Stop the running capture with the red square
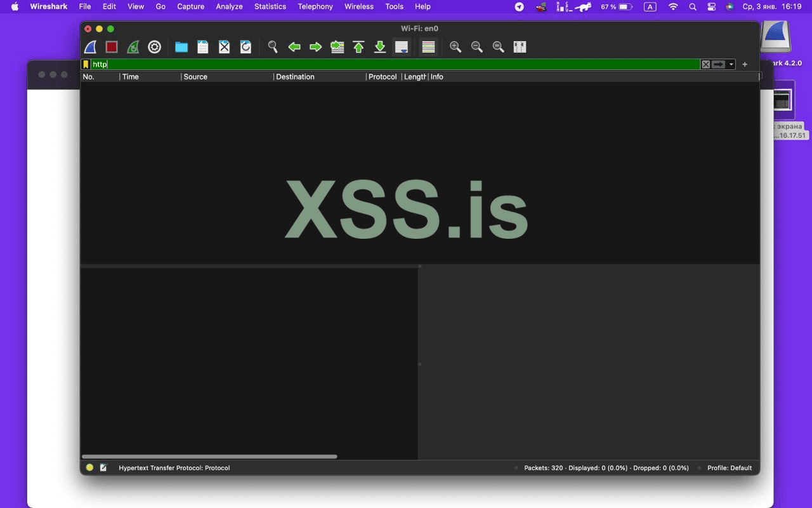 tap(112, 47)
